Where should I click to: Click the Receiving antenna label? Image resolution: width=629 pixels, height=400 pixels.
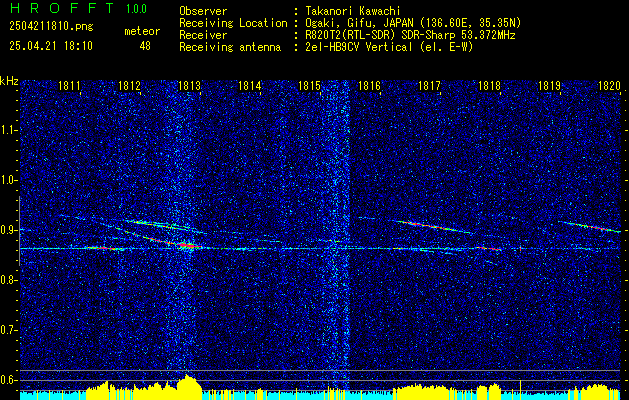tap(230, 47)
